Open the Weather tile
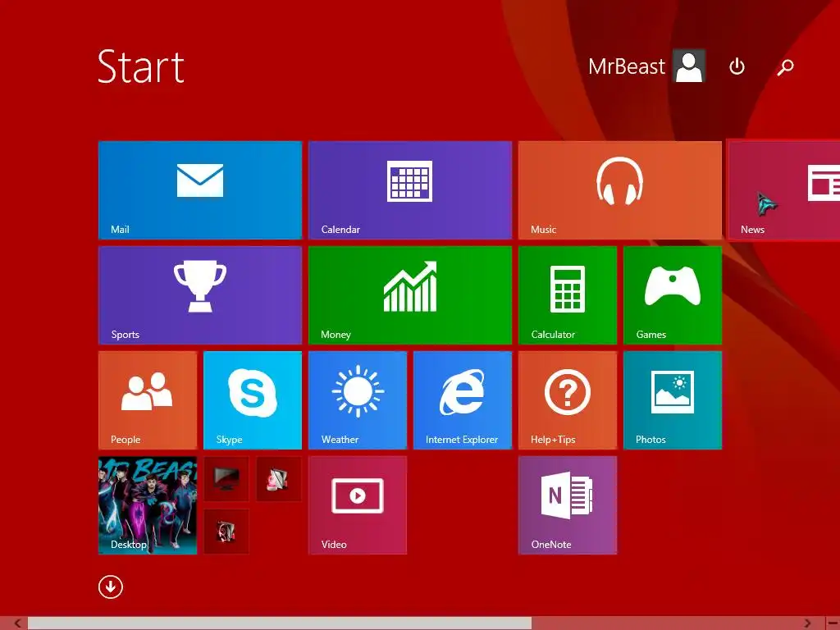Screen dimensions: 840x630 (358, 400)
